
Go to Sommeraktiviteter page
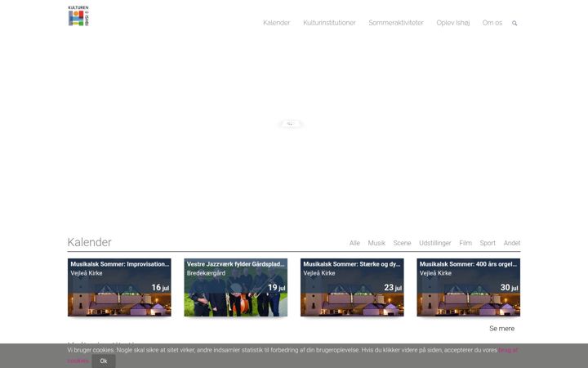coord(396,23)
